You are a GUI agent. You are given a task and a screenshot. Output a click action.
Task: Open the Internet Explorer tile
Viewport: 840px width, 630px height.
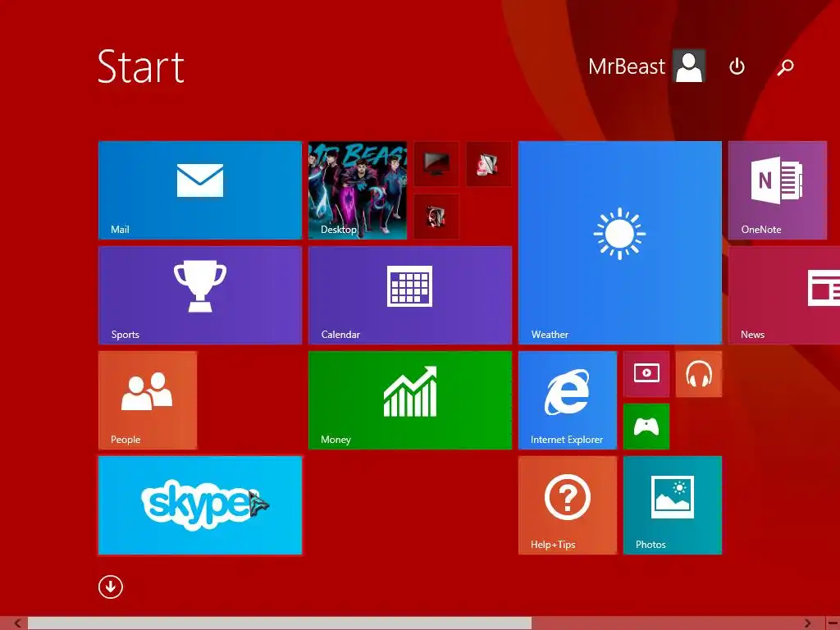[x=568, y=400]
